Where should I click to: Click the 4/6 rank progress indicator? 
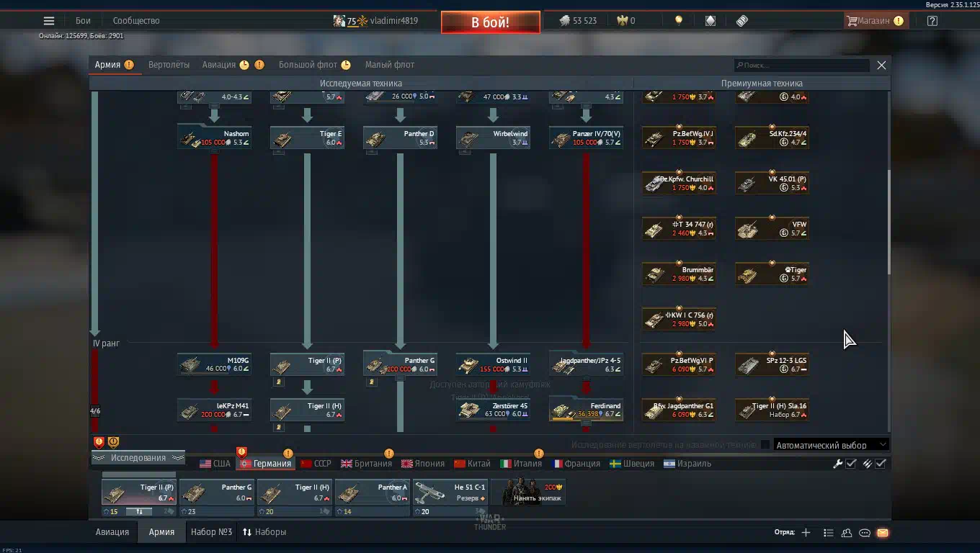[x=95, y=412]
